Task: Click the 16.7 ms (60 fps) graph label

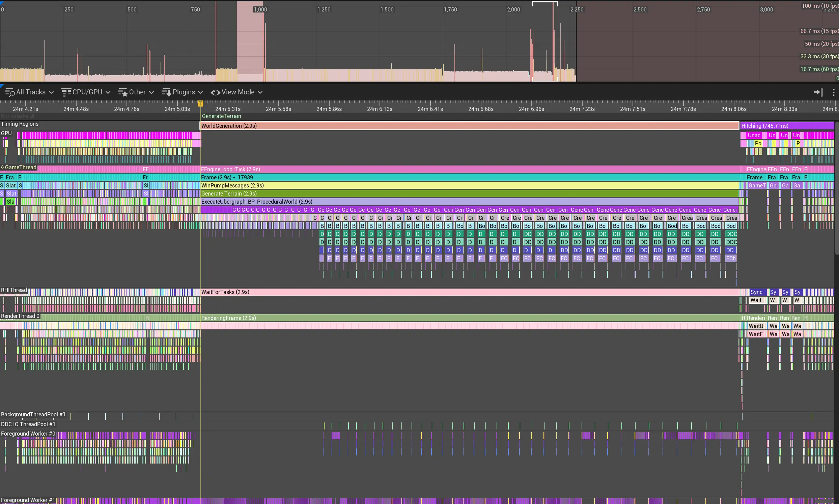Action: [819, 69]
